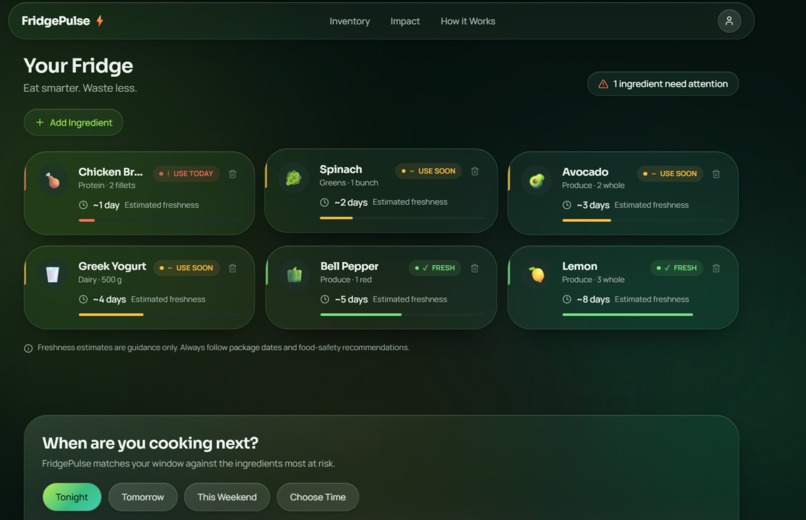Open the user profile icon
This screenshot has height=520, width=806.
pyautogui.click(x=729, y=21)
